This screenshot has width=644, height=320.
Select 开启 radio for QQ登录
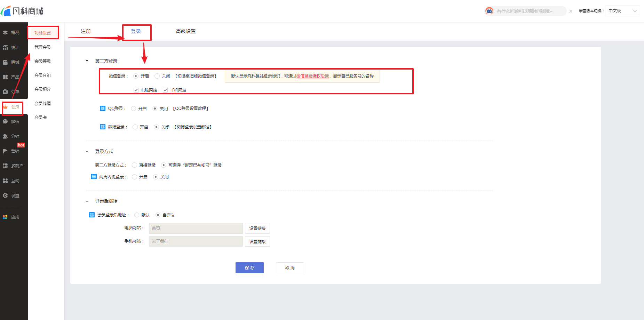(x=134, y=109)
